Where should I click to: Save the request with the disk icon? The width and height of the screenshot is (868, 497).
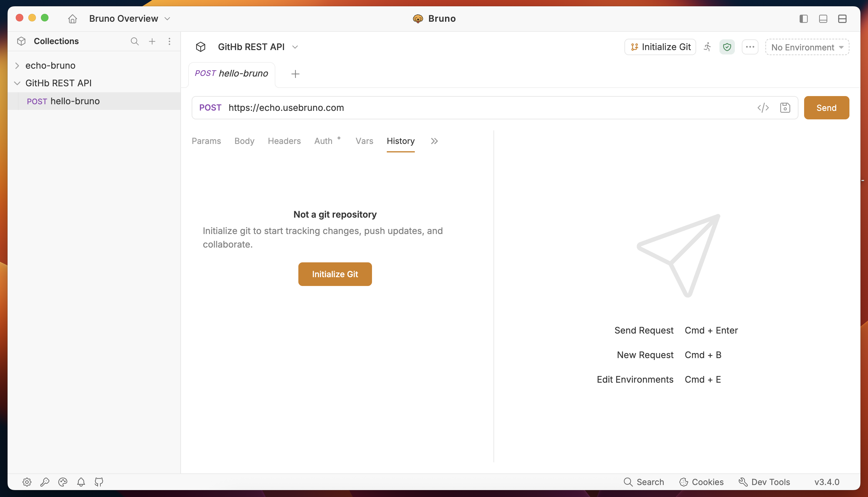[x=785, y=108]
